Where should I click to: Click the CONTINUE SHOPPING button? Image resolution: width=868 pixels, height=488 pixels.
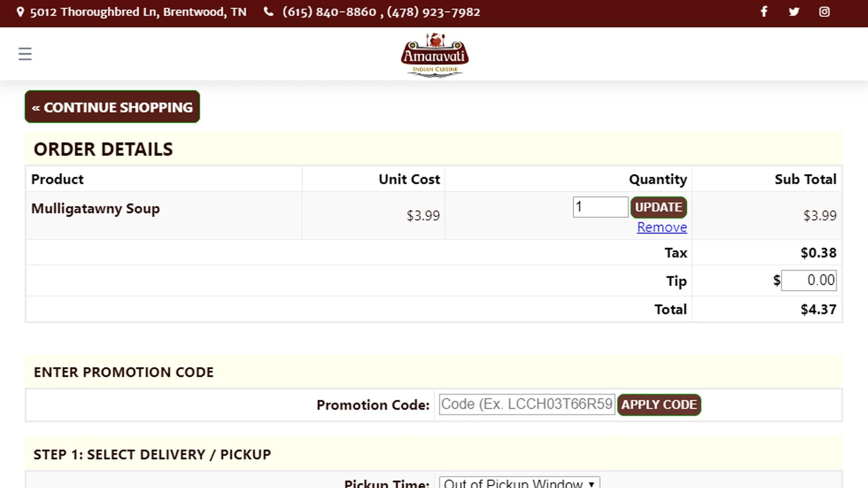(112, 107)
